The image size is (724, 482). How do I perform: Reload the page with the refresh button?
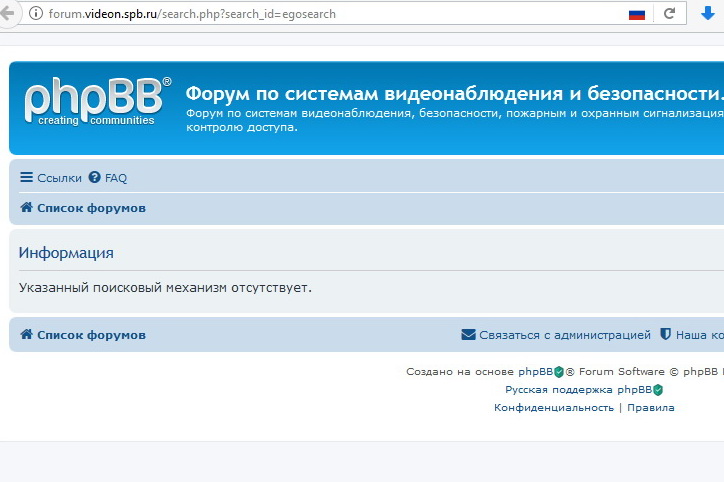pyautogui.click(x=669, y=14)
